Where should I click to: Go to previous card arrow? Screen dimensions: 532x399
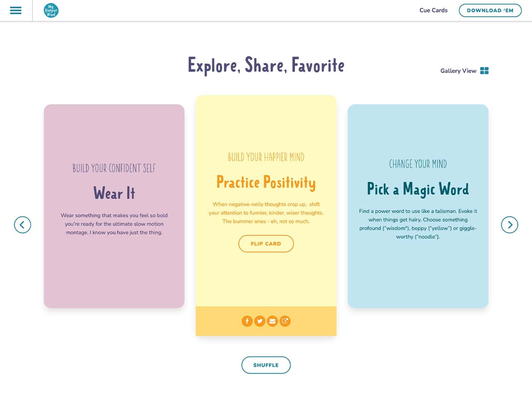tap(22, 225)
